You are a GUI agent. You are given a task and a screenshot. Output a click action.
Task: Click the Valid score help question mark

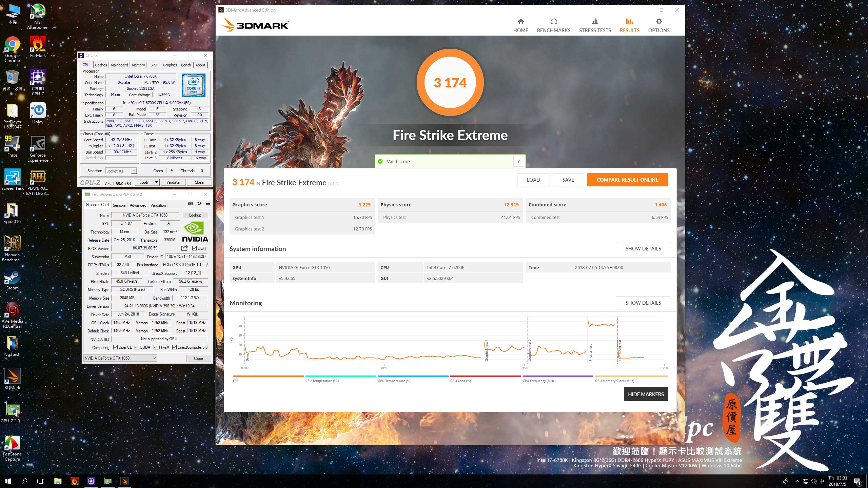tap(518, 162)
